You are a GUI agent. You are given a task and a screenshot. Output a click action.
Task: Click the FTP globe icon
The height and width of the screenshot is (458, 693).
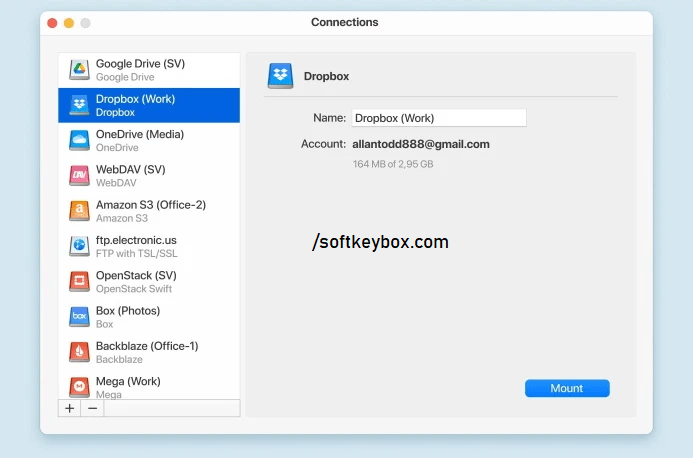click(79, 246)
